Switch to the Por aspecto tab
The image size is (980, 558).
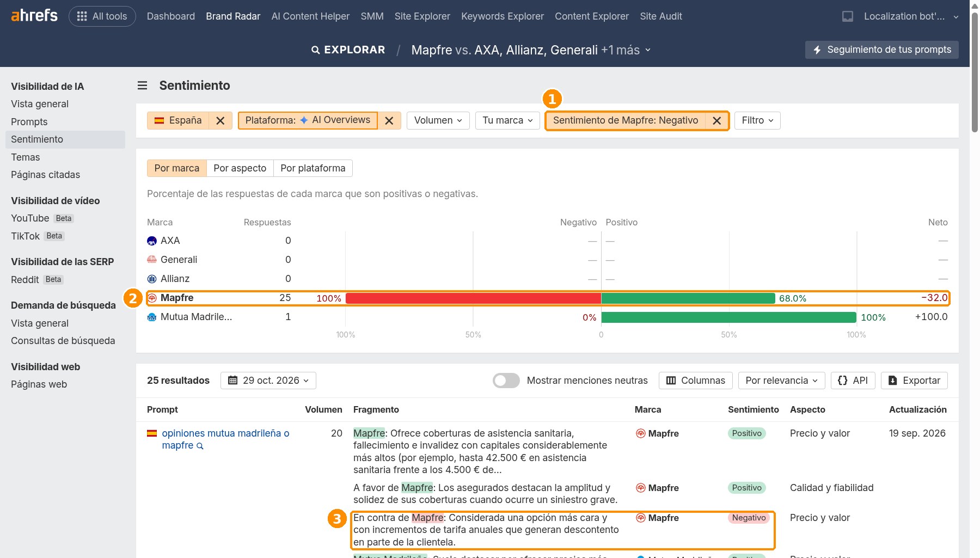[240, 168]
